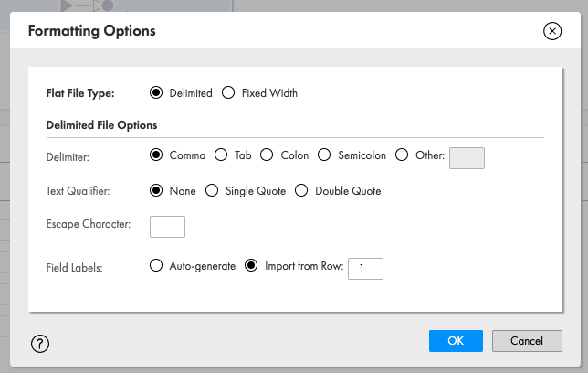Set Text Qualifier to None
Image resolution: width=588 pixels, height=373 pixels.
(x=156, y=190)
